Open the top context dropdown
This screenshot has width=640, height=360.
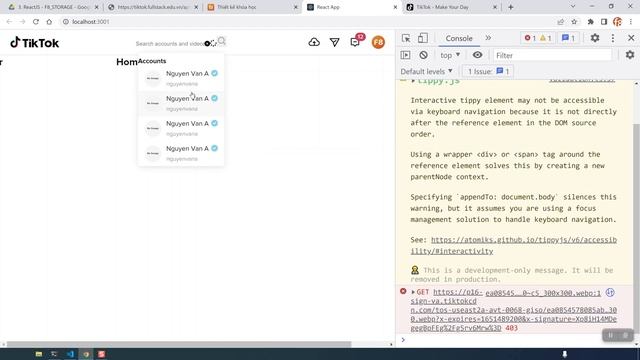click(450, 55)
